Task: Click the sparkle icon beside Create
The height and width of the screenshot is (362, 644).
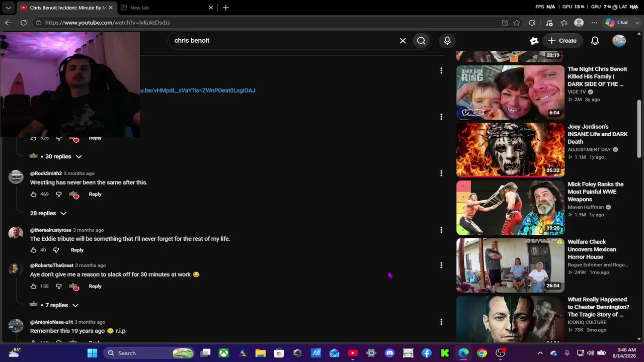Action: click(534, 41)
